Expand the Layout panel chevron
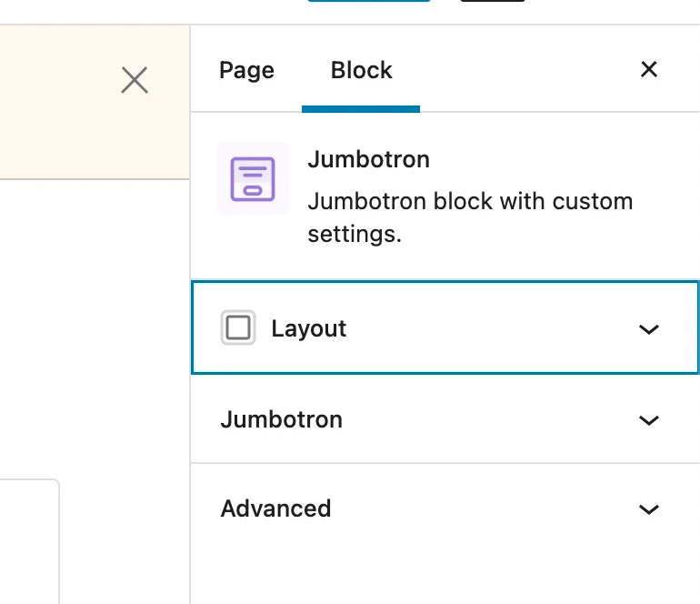The image size is (700, 604). [648, 329]
